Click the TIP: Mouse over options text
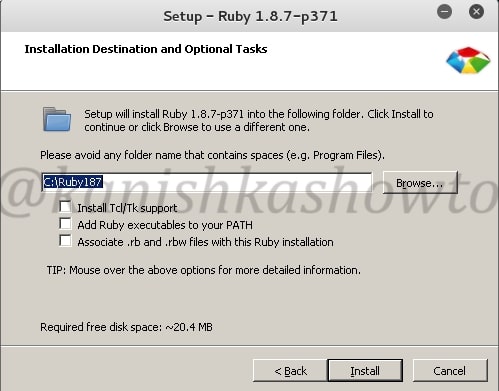Screen dimensions: 499x391 (204, 270)
